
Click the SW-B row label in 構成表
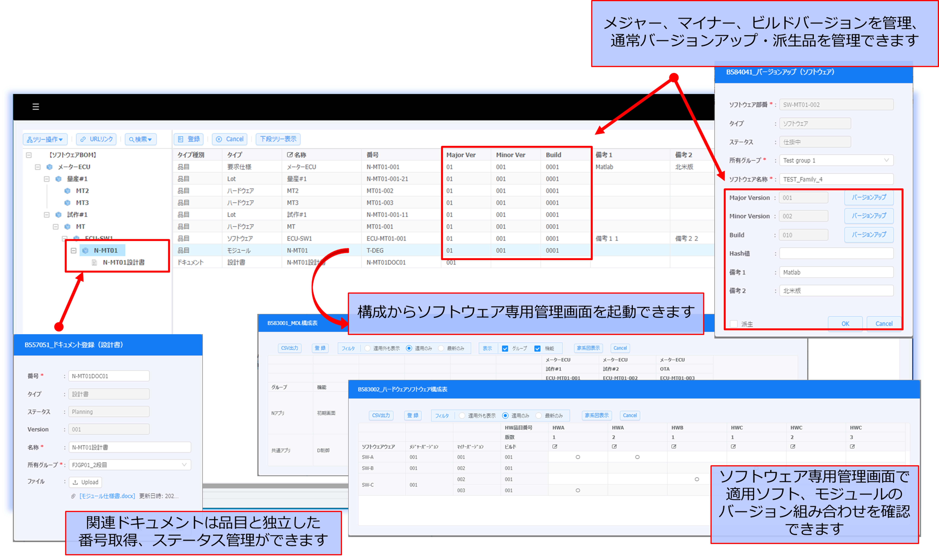[368, 468]
